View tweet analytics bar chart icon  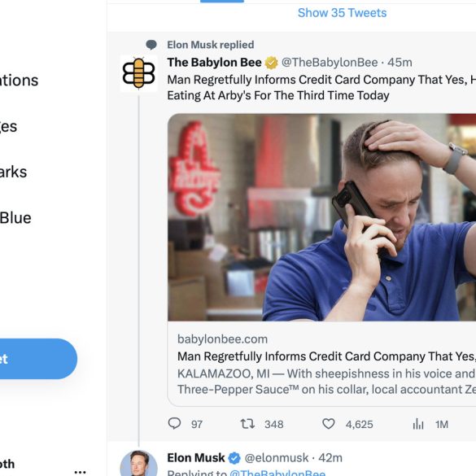418,424
